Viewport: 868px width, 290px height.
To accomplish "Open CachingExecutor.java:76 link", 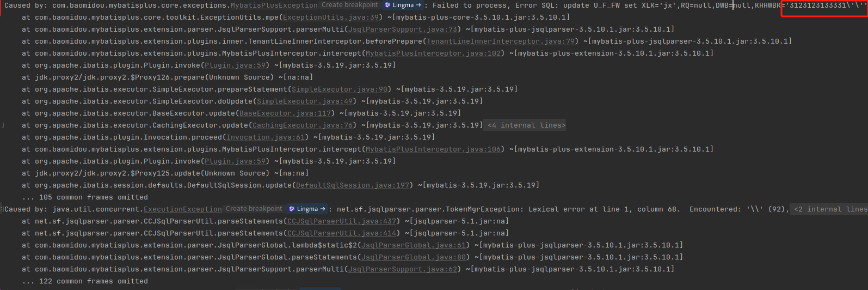I will [303, 125].
